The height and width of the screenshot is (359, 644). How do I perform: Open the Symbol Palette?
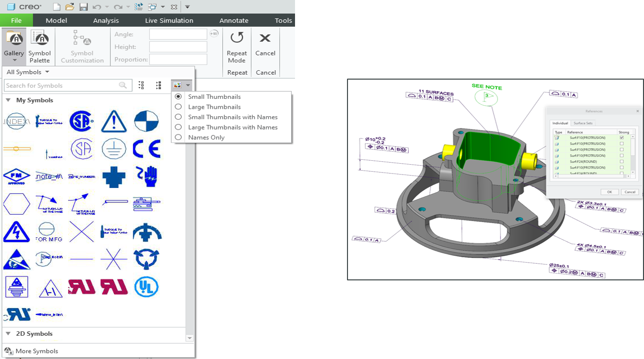(40, 46)
